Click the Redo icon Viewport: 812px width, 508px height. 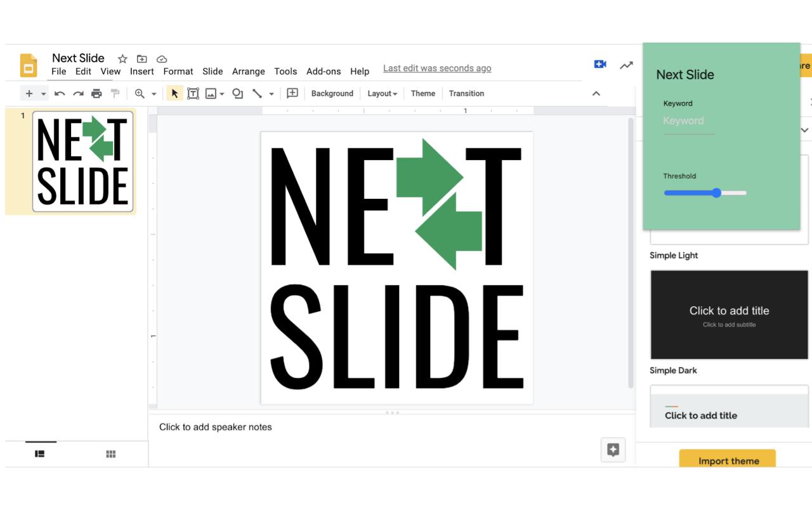click(78, 93)
